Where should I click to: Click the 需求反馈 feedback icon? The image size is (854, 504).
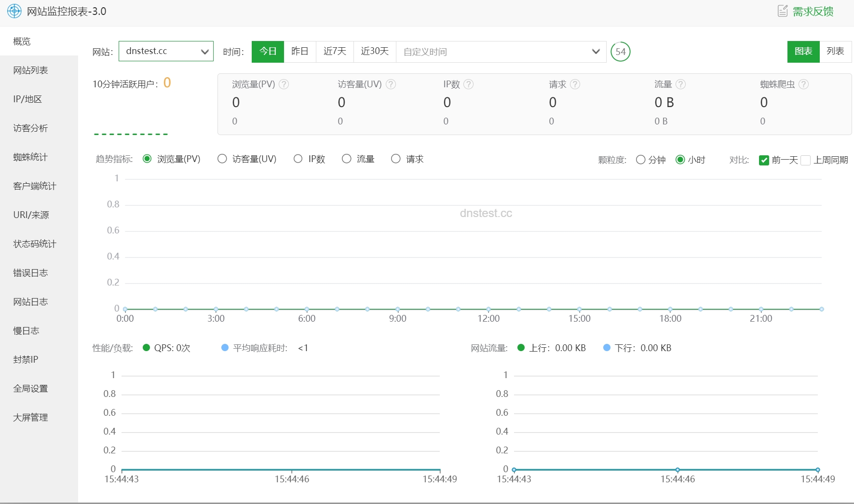pos(783,11)
